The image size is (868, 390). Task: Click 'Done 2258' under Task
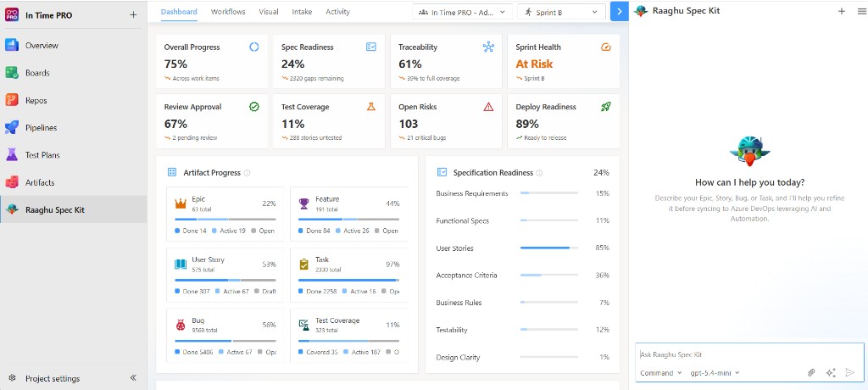[321, 292]
